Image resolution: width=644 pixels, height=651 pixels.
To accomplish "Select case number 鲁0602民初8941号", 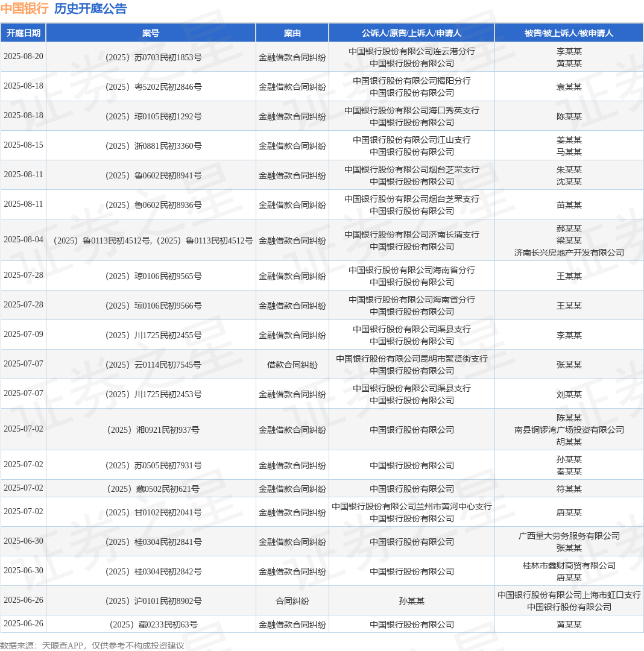I will 154,175.
